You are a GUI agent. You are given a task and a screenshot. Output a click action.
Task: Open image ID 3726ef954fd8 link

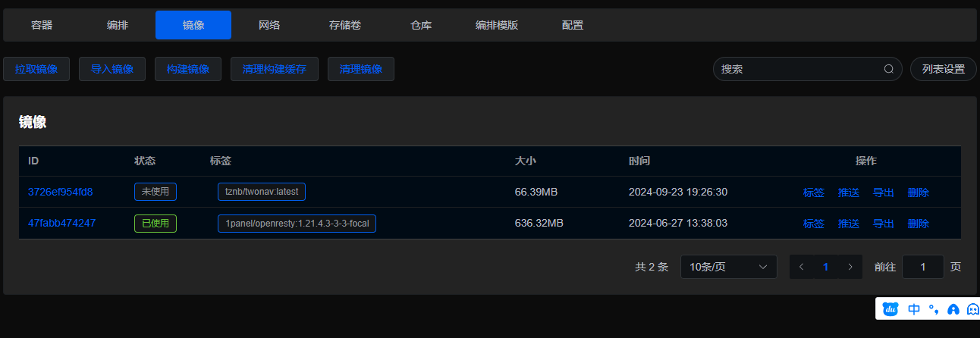(60, 192)
